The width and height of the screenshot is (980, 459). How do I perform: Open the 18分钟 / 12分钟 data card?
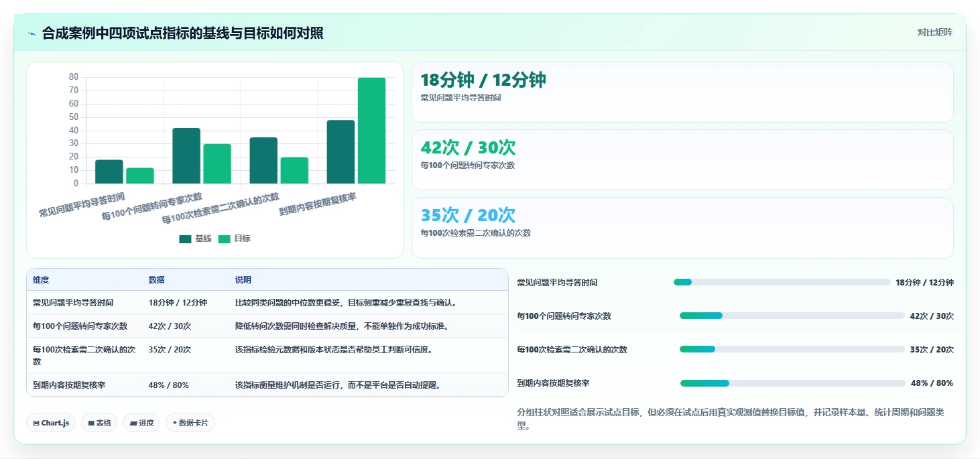pos(682,92)
